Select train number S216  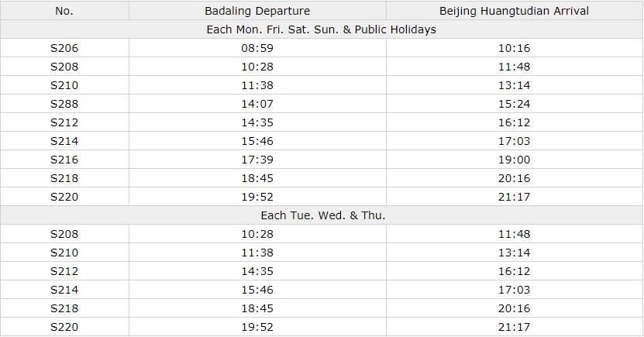click(x=64, y=160)
